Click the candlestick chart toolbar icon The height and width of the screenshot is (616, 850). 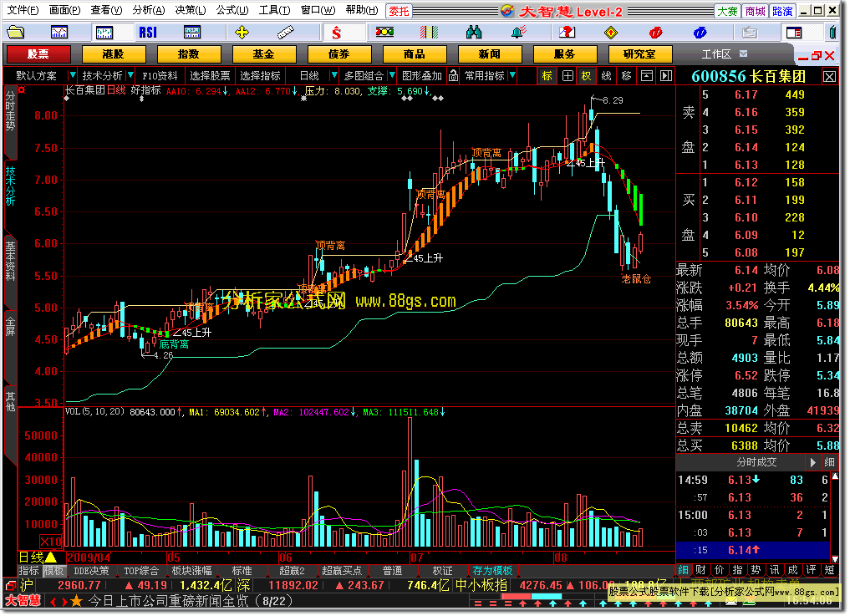[104, 33]
